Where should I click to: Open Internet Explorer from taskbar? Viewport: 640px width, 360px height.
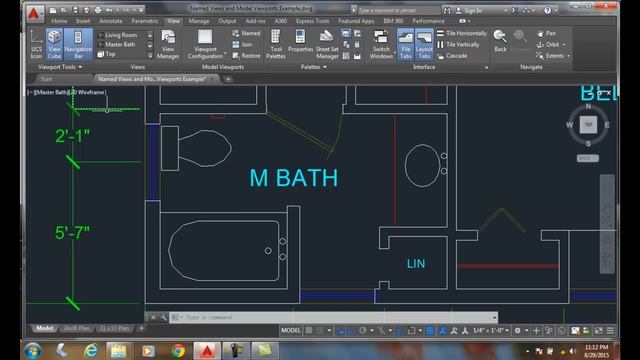click(x=91, y=351)
